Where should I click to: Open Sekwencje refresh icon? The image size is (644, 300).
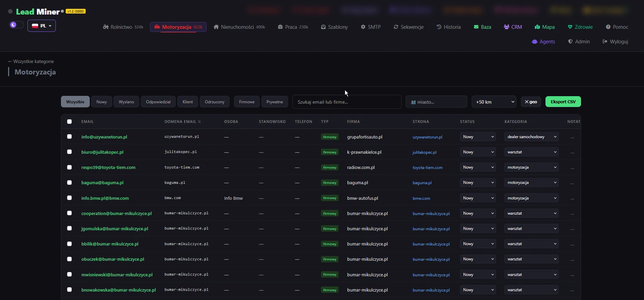click(x=396, y=27)
